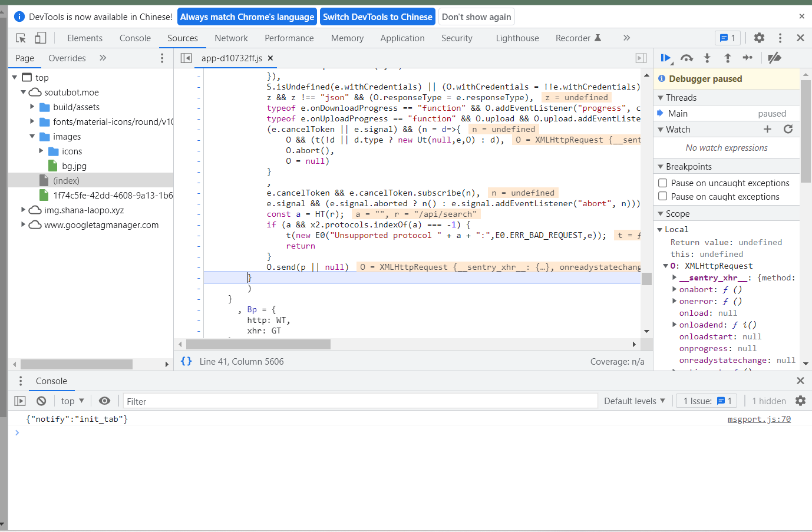Collapse the Scope section
The image size is (812, 532).
point(726,214)
